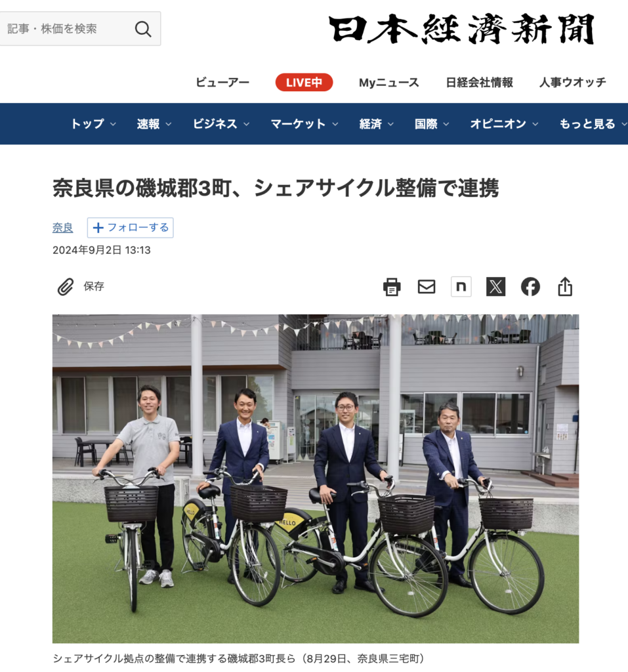The height and width of the screenshot is (672, 628).
Task: Click the 日本経済新聞 logo
Action: tap(461, 29)
